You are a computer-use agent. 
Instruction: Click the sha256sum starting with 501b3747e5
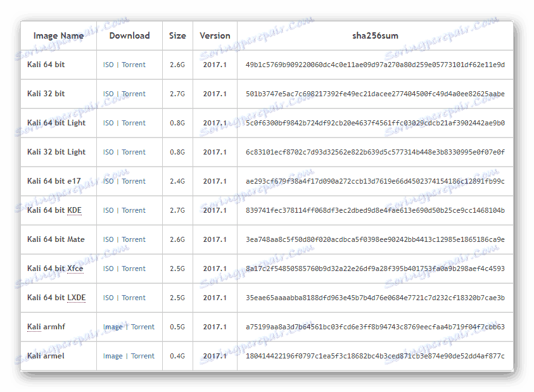(x=375, y=94)
